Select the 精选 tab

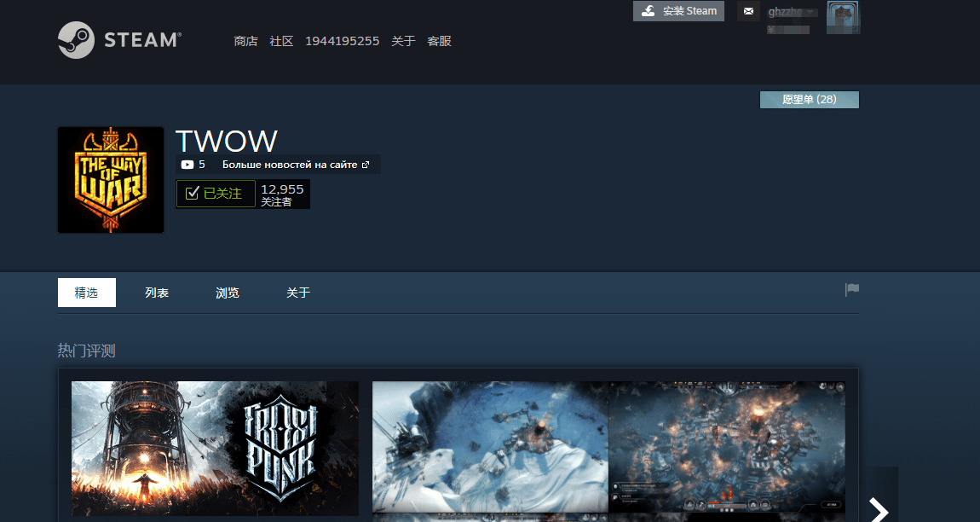coord(87,293)
